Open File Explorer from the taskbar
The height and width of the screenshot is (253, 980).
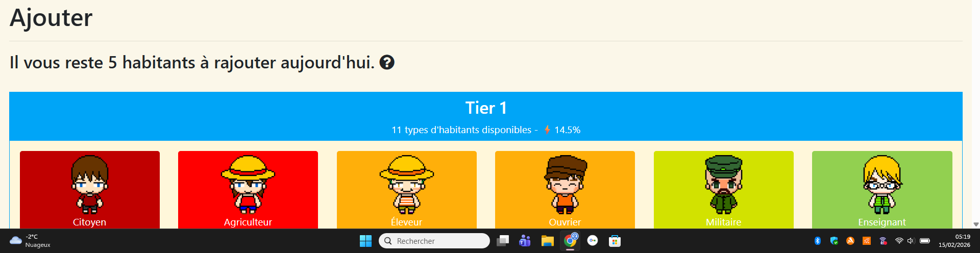point(548,241)
